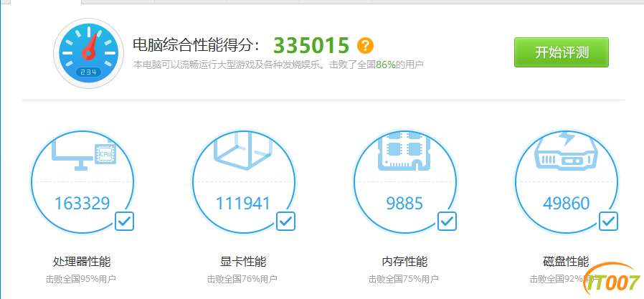Toggle the 内存性能 checkbox

pos(448,222)
